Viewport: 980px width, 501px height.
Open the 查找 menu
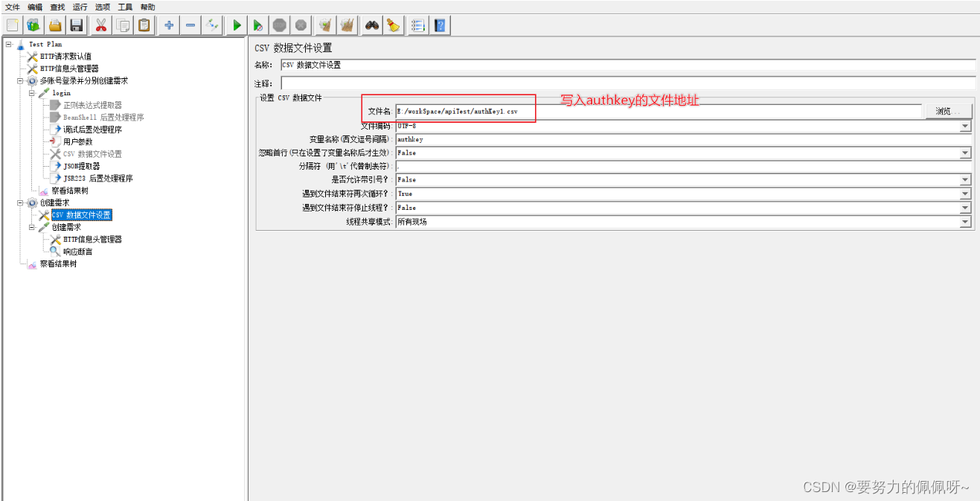tap(57, 7)
